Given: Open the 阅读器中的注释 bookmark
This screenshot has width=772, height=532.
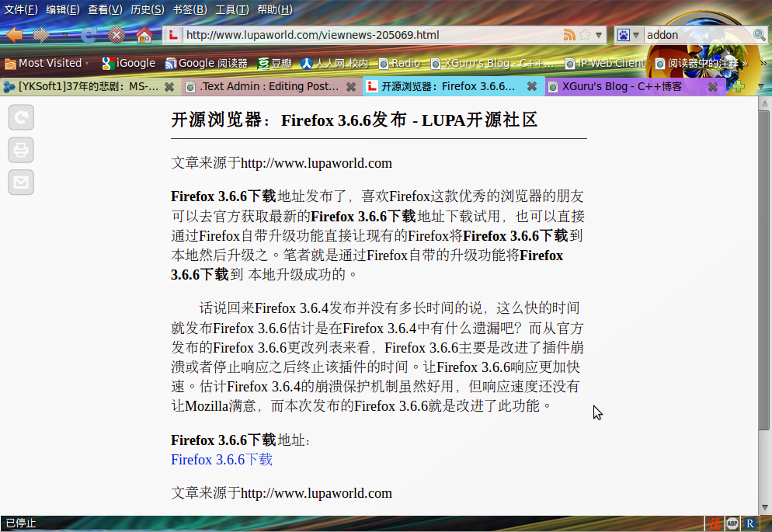Looking at the screenshot, I should tap(697, 63).
